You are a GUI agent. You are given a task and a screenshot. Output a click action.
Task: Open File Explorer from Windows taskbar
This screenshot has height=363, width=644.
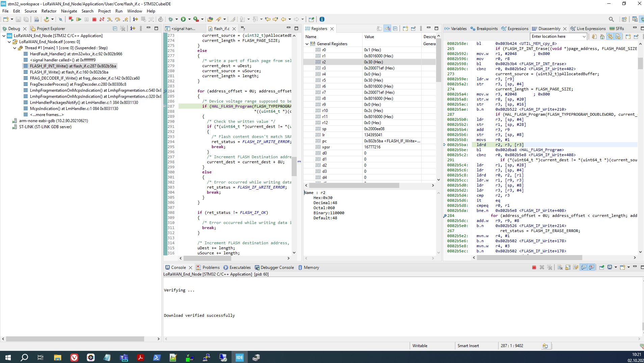coord(57,358)
